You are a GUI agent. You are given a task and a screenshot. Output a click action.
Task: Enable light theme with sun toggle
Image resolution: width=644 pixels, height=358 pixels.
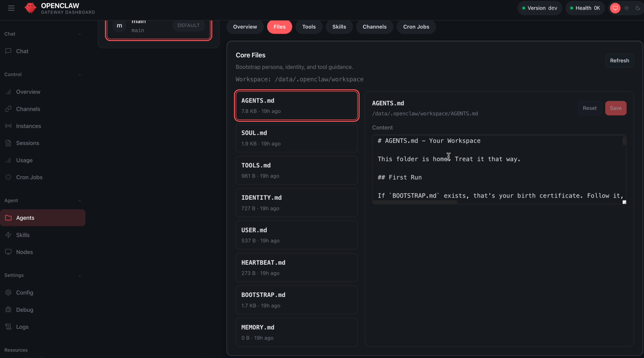pos(627,8)
